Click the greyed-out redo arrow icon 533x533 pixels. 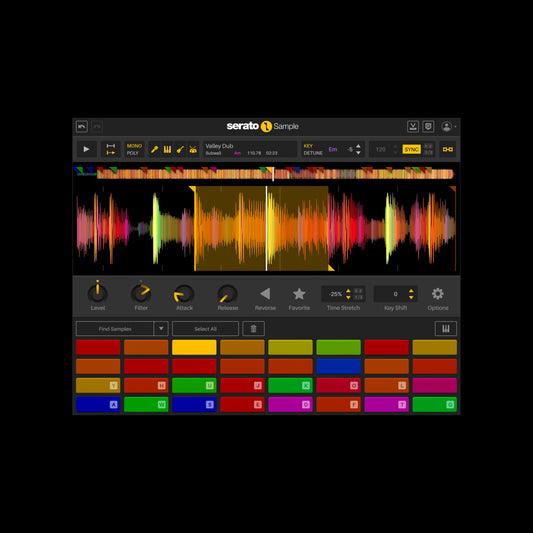tap(97, 126)
